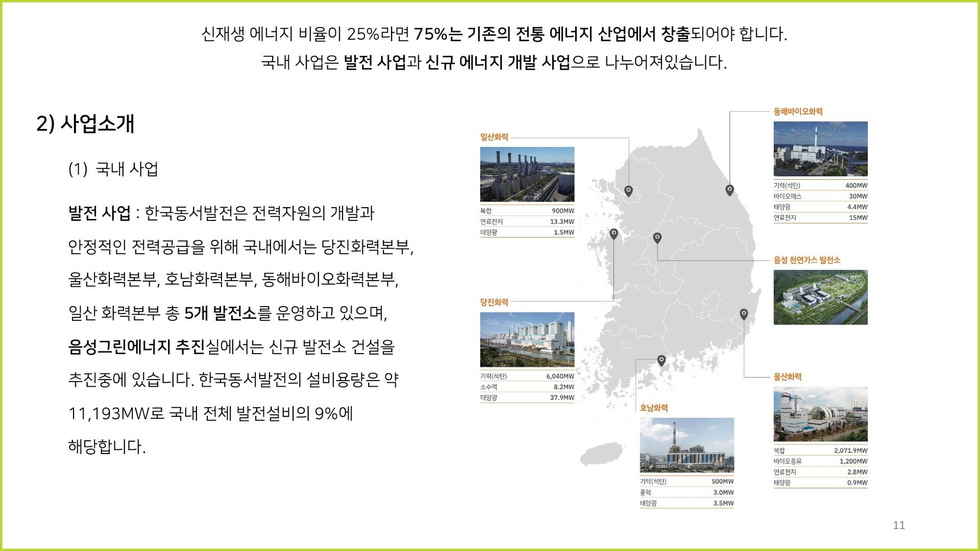Click the 900MW value under 일산화력
This screenshot has height=551, width=980.
[563, 211]
